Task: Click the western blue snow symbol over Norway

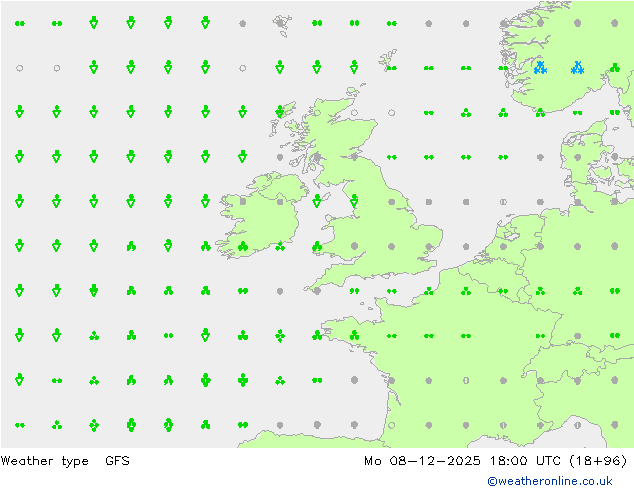Action: click(x=540, y=68)
